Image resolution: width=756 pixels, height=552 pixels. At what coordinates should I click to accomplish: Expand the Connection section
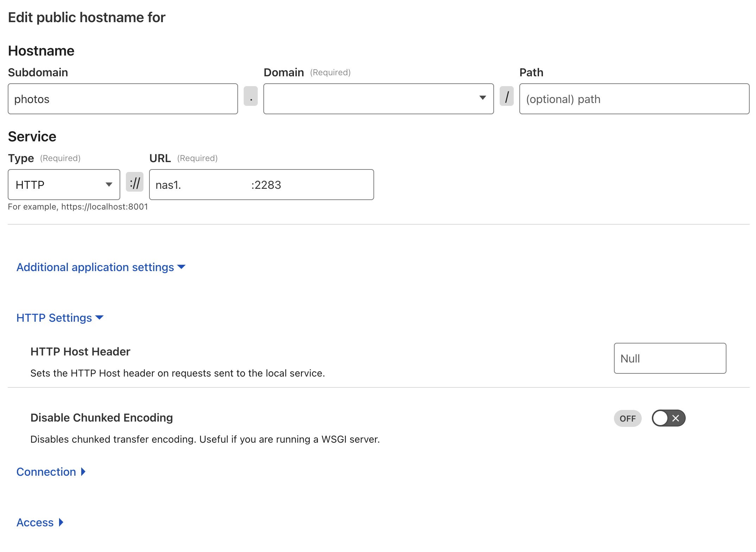click(x=51, y=472)
